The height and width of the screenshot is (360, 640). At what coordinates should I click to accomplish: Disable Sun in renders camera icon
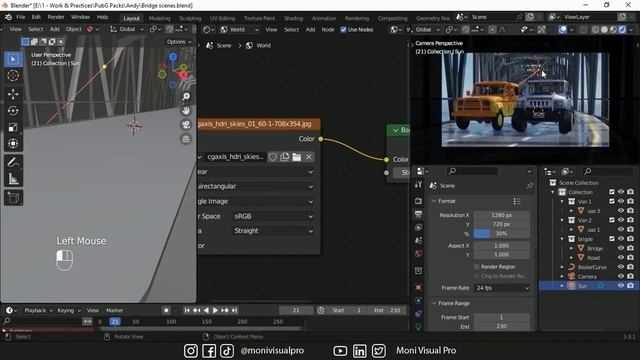[x=631, y=286]
